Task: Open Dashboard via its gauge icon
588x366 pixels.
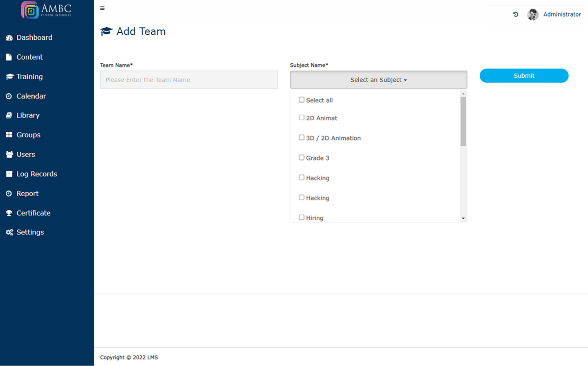Action: tap(9, 38)
